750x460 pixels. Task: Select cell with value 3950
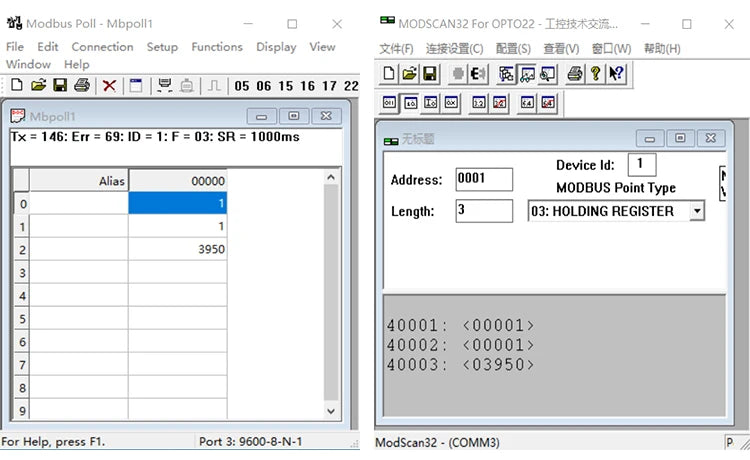[x=177, y=249]
